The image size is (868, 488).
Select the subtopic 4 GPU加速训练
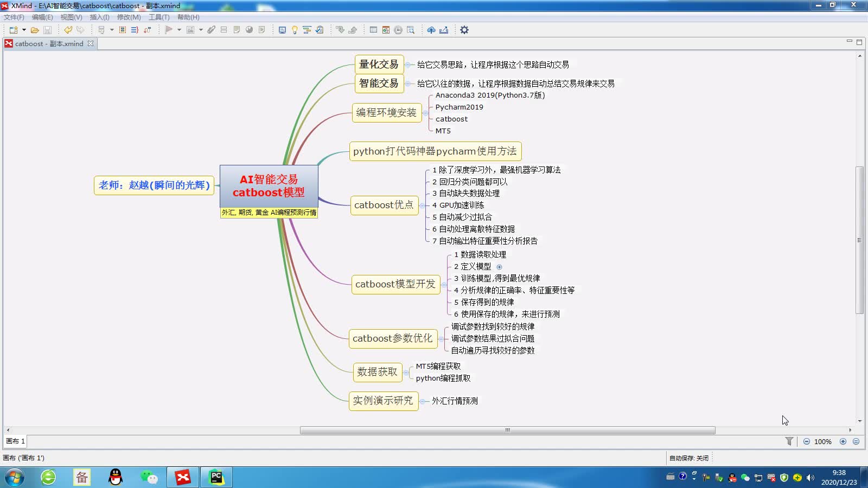pos(458,205)
